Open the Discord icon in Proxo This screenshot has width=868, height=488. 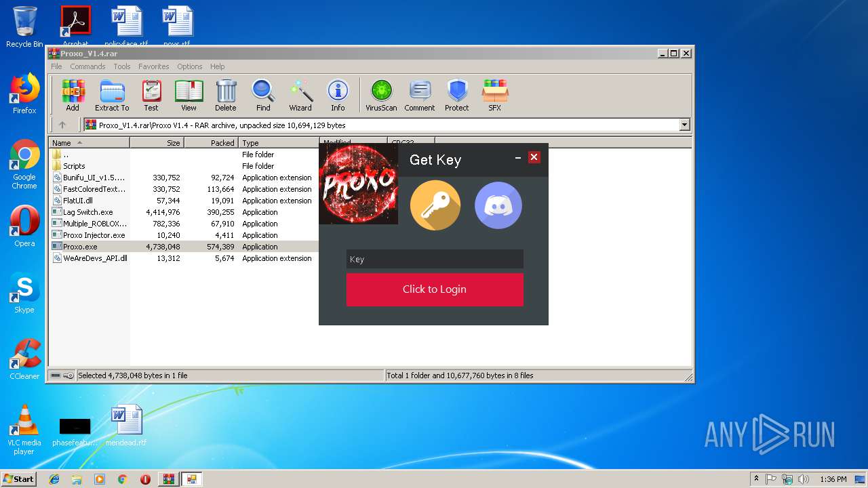(x=498, y=205)
